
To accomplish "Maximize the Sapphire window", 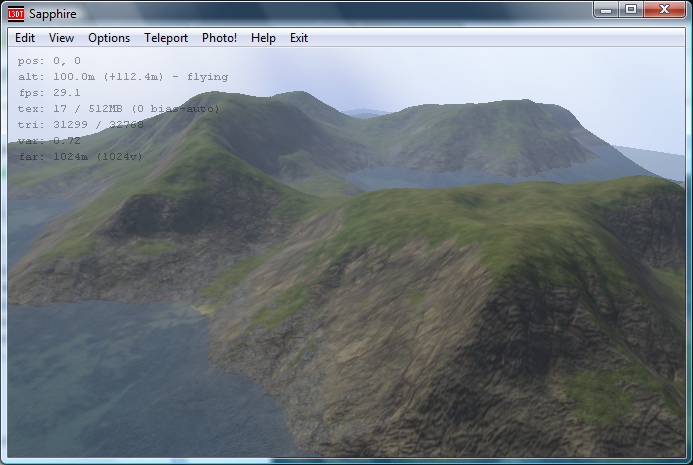I will (x=631, y=10).
